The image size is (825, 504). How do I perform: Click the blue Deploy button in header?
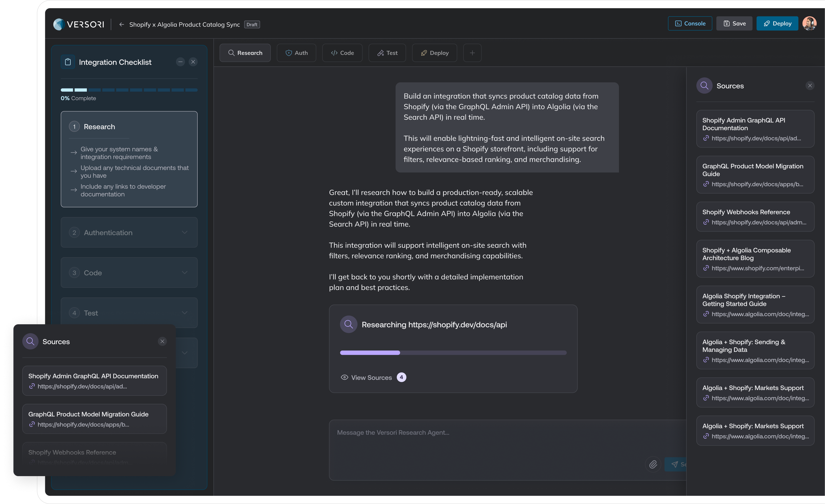click(x=777, y=24)
